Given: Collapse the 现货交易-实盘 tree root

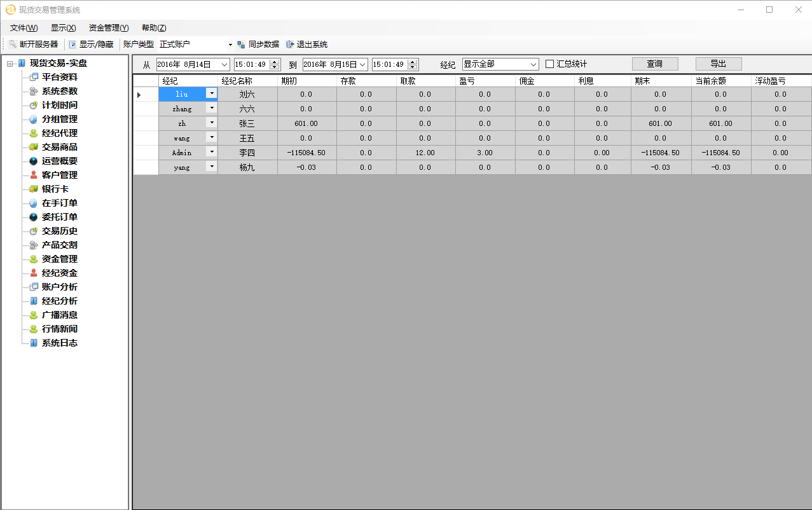Looking at the screenshot, I should 10,63.
